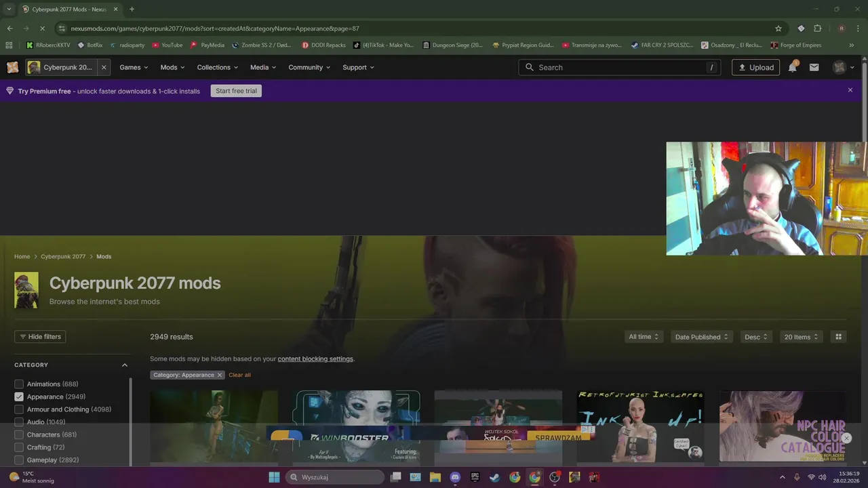Open Discord from the taskbar
Screen dimensions: 868x488
tap(455, 477)
